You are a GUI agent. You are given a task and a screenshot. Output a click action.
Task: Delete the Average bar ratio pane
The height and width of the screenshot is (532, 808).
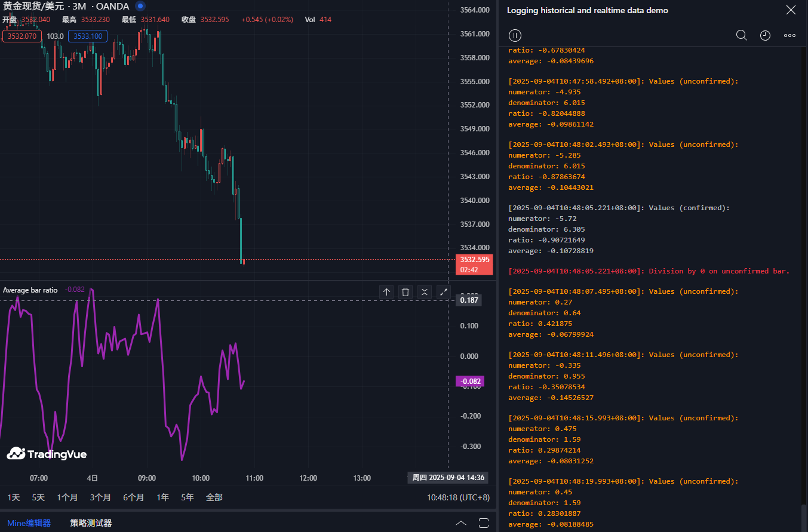tap(405, 292)
